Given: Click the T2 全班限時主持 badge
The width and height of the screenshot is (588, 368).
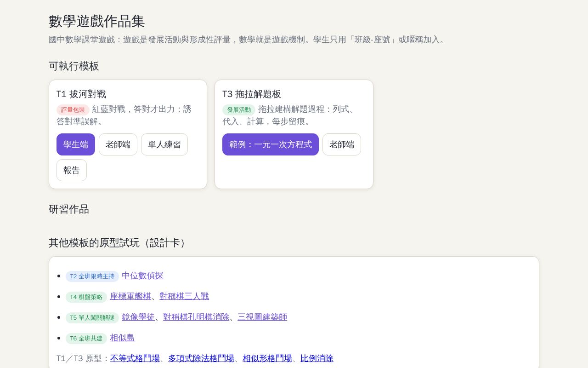Looking at the screenshot, I should (x=92, y=276).
